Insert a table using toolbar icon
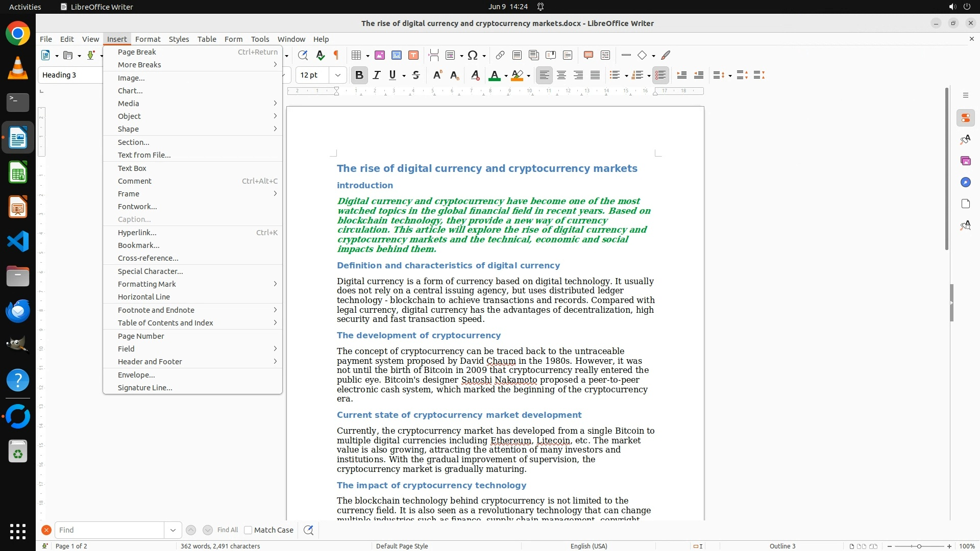 point(357,55)
